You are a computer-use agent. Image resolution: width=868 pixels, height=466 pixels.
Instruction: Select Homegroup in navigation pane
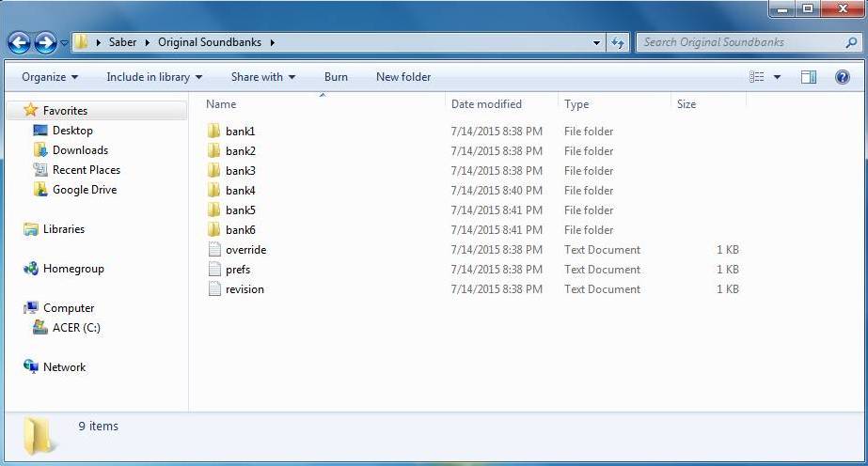73,269
